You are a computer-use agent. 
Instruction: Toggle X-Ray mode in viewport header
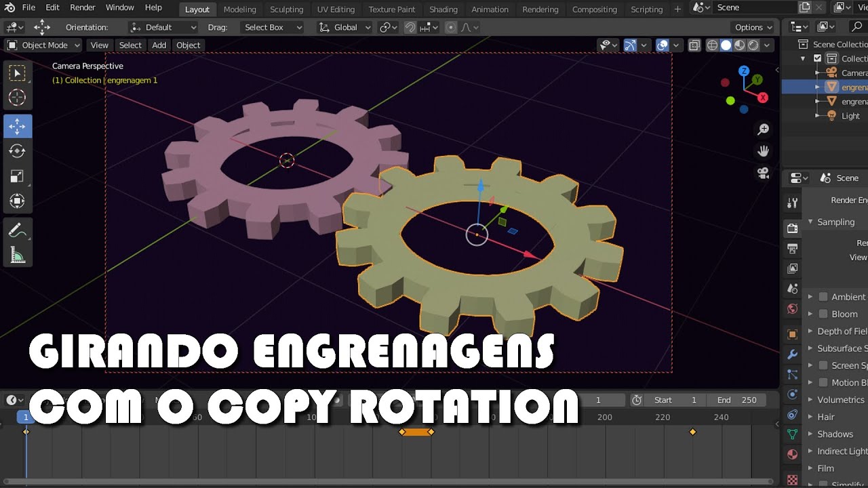pyautogui.click(x=694, y=45)
